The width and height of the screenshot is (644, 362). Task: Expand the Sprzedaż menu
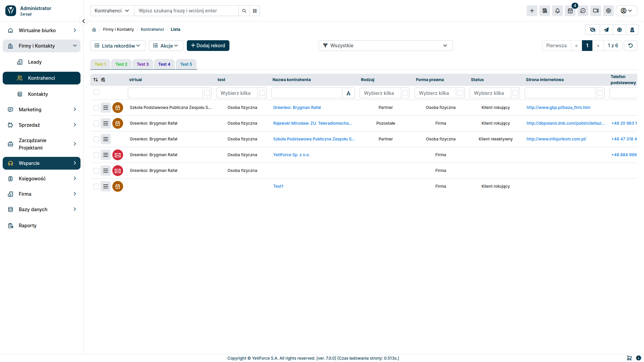(x=42, y=125)
